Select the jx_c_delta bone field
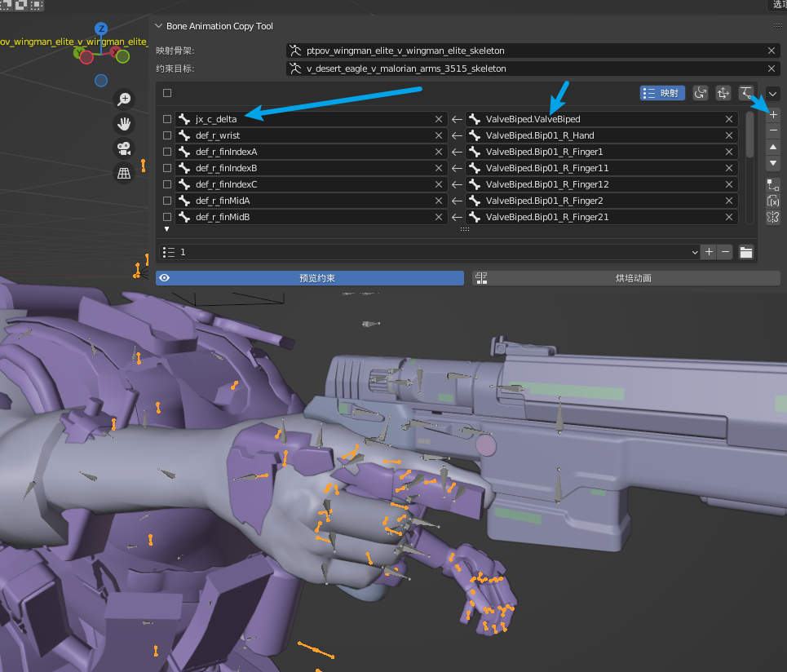The width and height of the screenshot is (787, 672). pyautogui.click(x=311, y=119)
